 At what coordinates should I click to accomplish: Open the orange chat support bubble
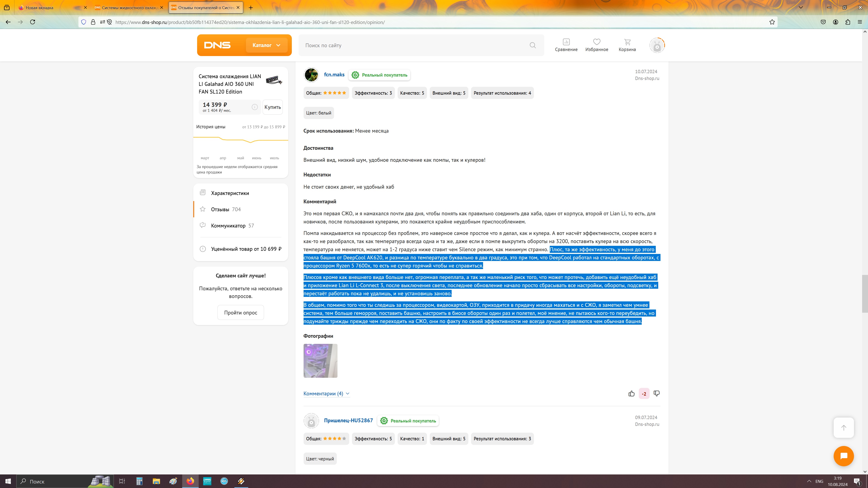click(x=843, y=456)
